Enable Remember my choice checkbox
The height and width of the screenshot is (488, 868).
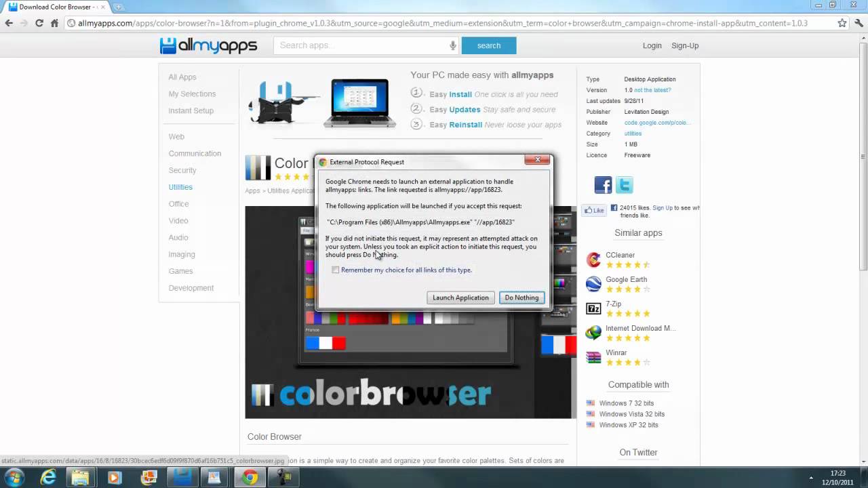[336, 270]
